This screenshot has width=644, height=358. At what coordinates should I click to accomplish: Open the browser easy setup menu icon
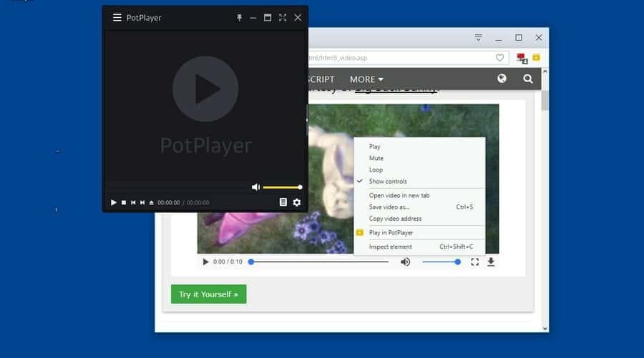pos(479,38)
